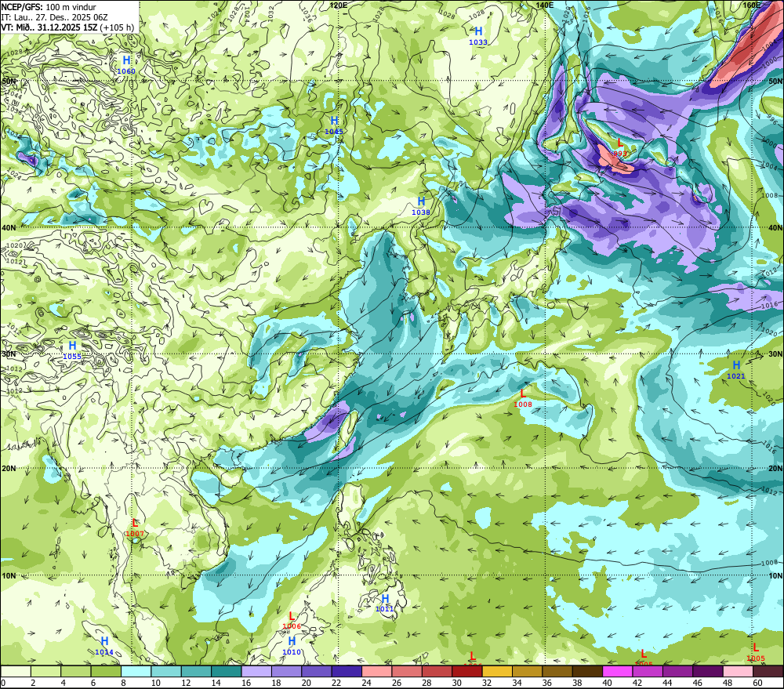Click the H 1014 high pressure marker

[x=104, y=646]
